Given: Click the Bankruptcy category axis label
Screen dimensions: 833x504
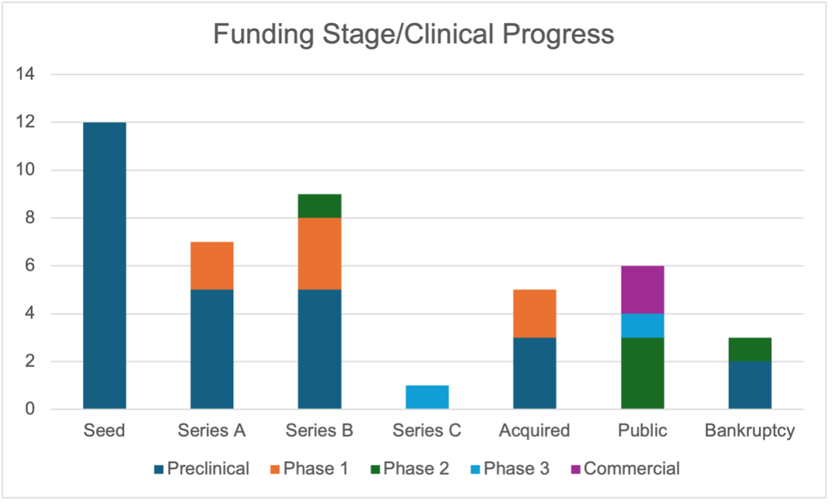Looking at the screenshot, I should [749, 431].
